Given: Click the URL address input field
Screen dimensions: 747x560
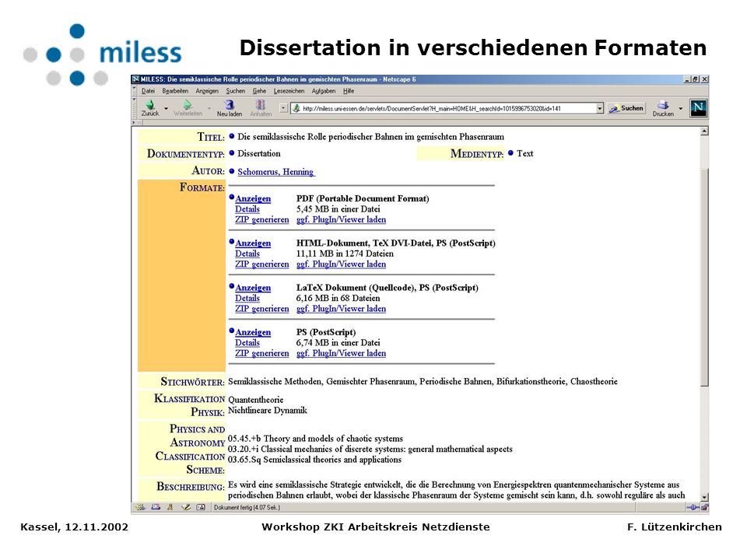Looking at the screenshot, I should pos(448,109).
